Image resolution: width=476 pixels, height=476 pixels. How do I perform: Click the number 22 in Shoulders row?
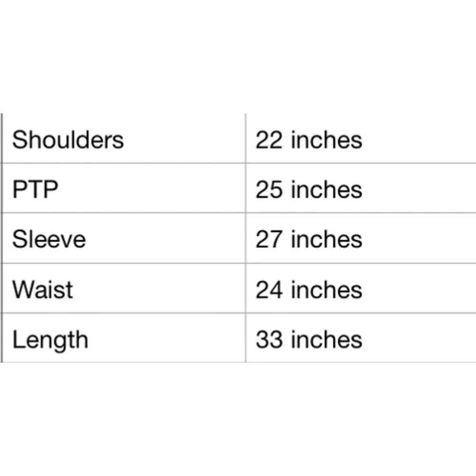269,140
